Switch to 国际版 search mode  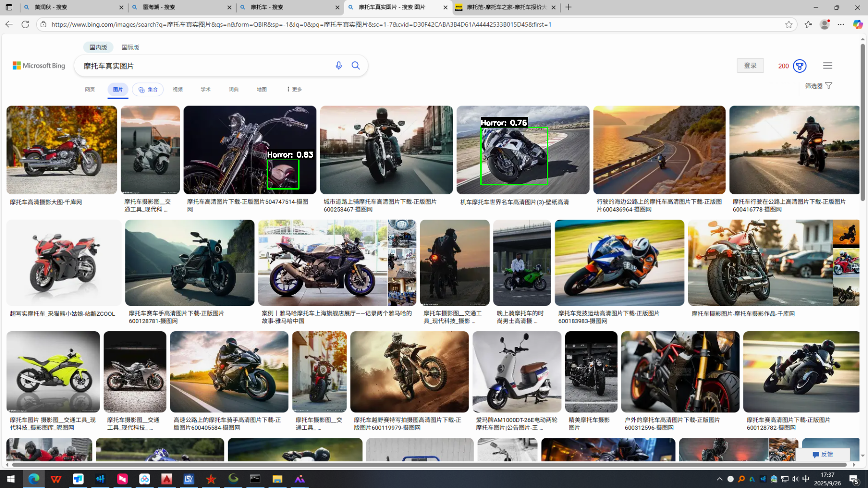coord(130,47)
